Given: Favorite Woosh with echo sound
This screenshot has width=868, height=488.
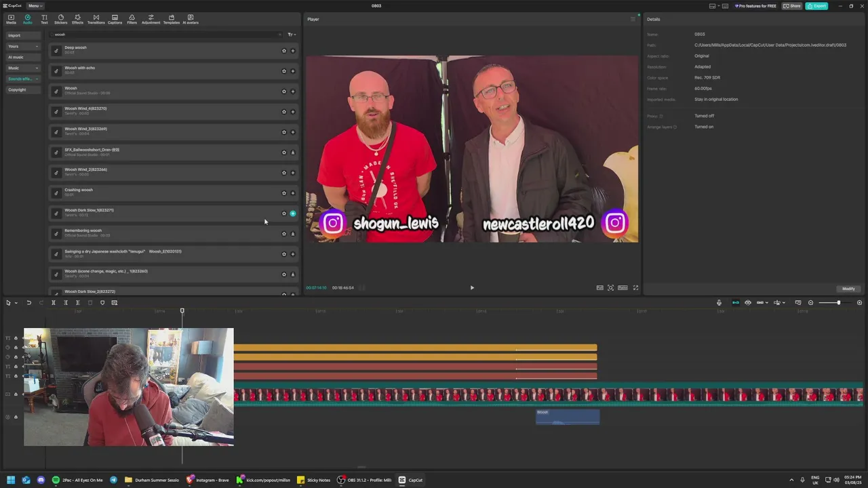Looking at the screenshot, I should 284,71.
